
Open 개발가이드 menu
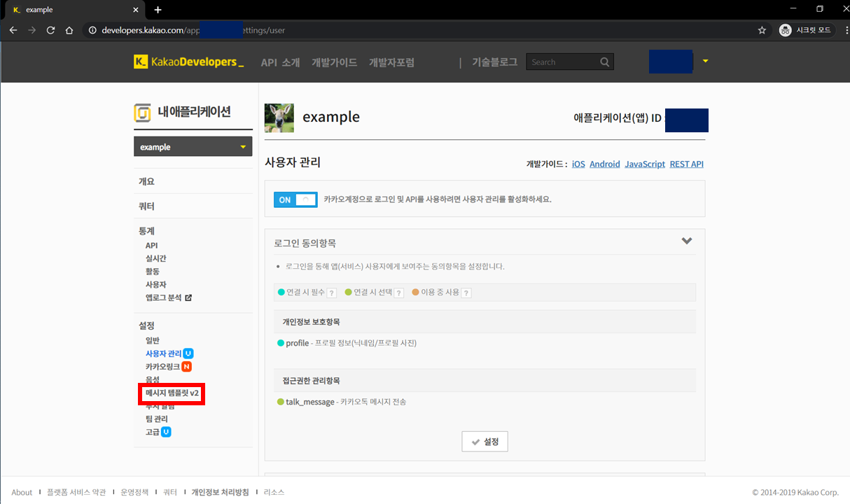335,62
